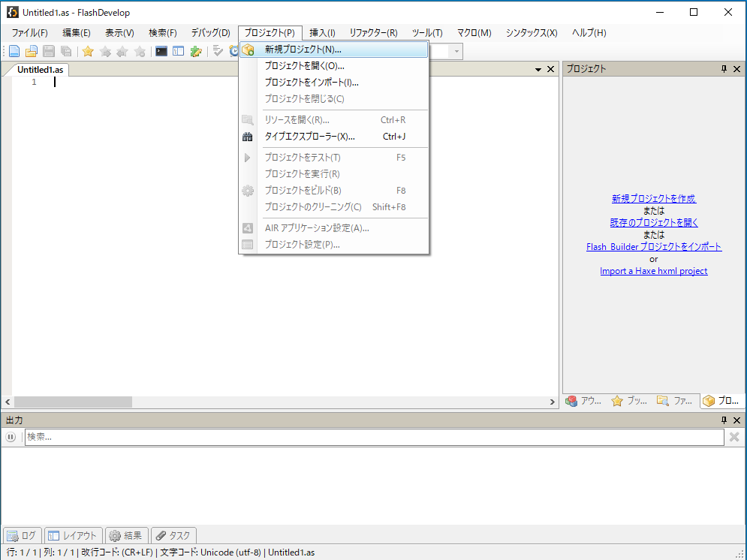Click the layout window toolbar icon

click(178, 51)
